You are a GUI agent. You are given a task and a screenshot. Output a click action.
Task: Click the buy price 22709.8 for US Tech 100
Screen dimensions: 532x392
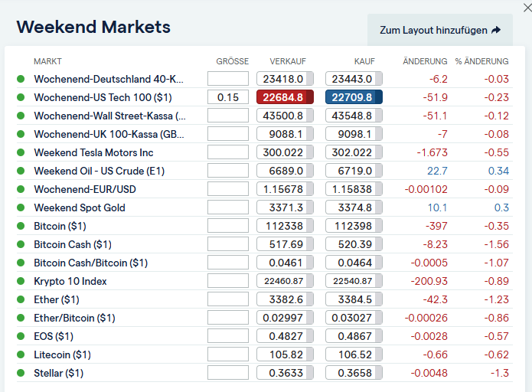point(354,97)
